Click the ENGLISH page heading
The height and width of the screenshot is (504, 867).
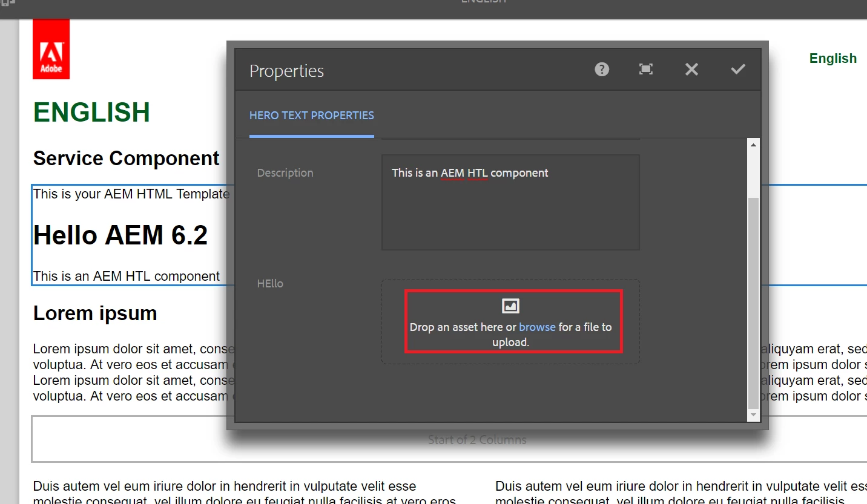click(91, 113)
